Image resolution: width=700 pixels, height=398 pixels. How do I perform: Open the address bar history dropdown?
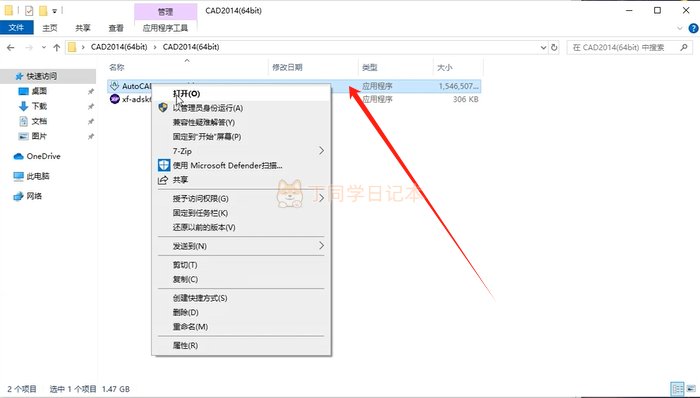coord(543,47)
